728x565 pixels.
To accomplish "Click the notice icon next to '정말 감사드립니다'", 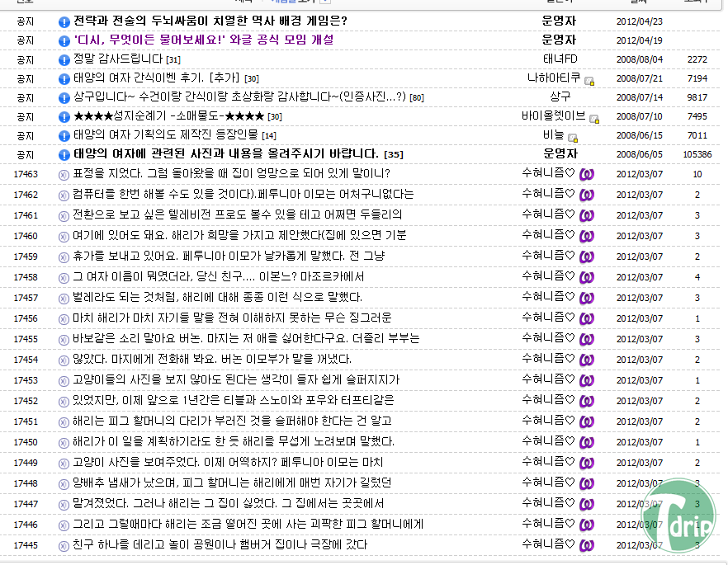I will point(64,60).
